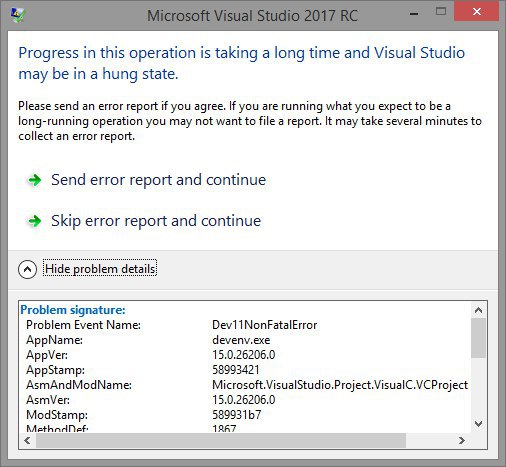Image resolution: width=506 pixels, height=467 pixels.
Task: Select the Problem signature heading
Action: pyautogui.click(x=73, y=310)
